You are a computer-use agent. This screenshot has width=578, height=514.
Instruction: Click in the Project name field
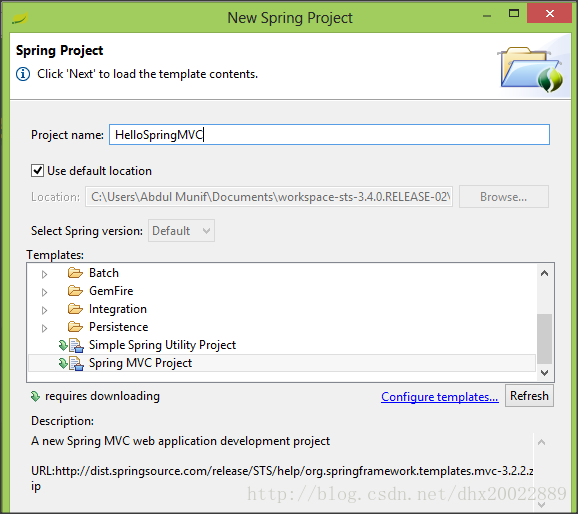point(329,135)
